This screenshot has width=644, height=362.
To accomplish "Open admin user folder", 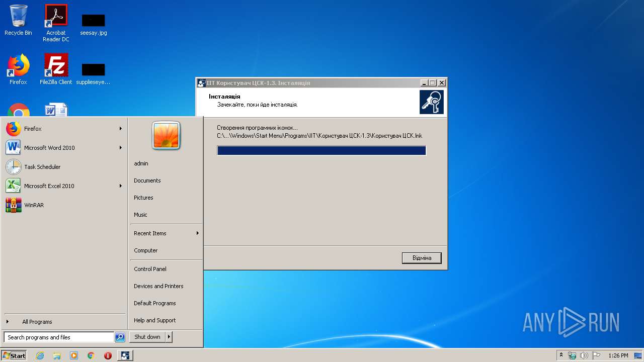I will pyautogui.click(x=141, y=163).
